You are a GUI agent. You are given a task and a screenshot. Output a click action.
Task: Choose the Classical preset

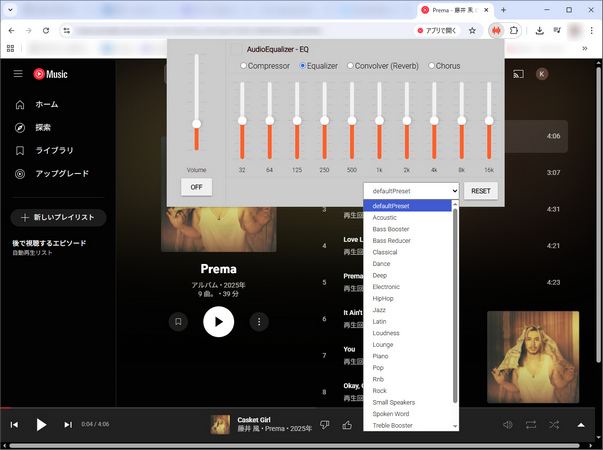pyautogui.click(x=407, y=252)
